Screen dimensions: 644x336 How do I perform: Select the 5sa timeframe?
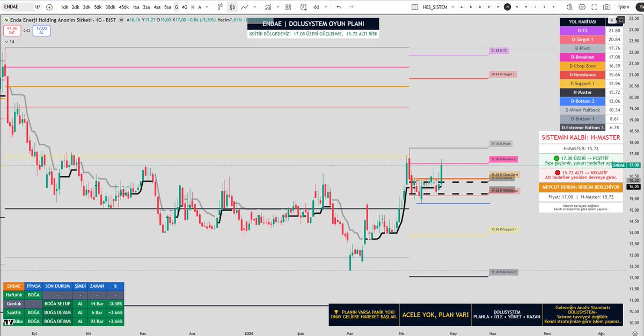point(167,8)
